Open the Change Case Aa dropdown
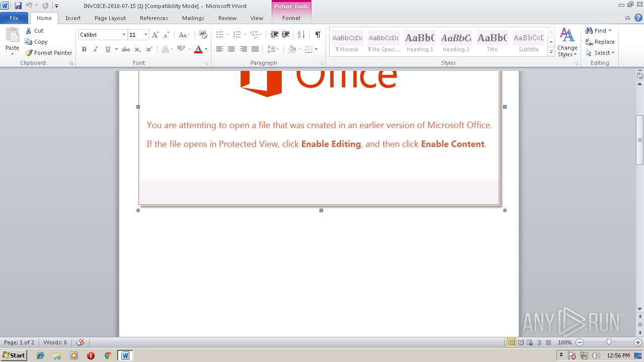 click(x=184, y=35)
